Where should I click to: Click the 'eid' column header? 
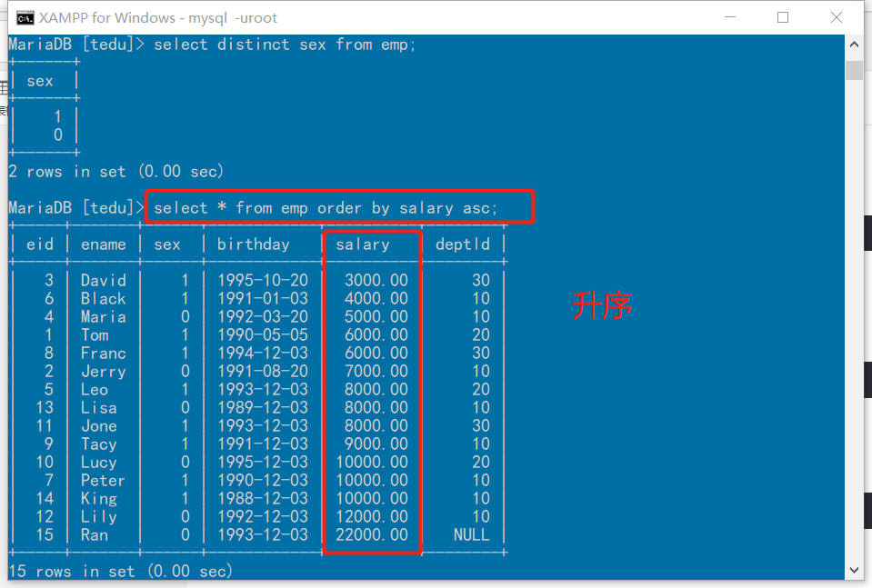coord(40,244)
